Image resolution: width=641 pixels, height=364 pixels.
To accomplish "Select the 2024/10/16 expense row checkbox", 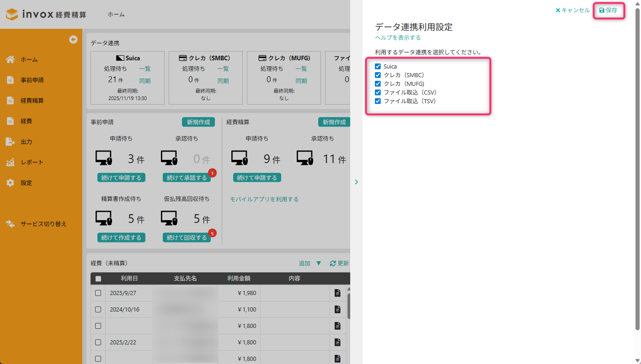I will click(98, 310).
